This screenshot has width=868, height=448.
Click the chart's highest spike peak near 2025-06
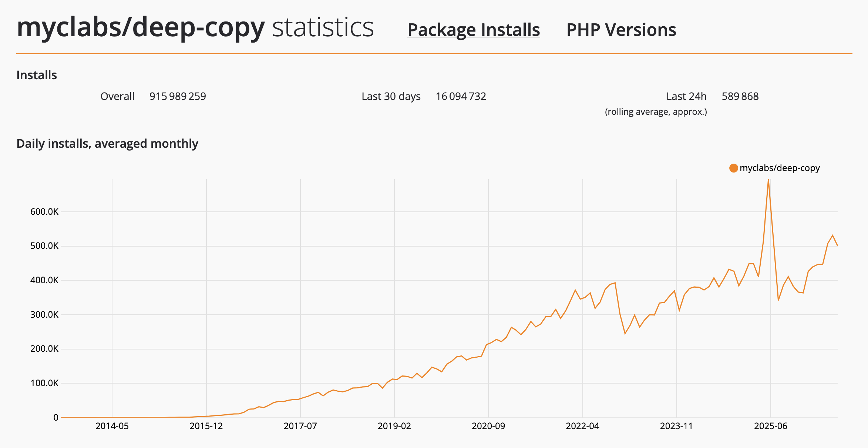pos(768,180)
